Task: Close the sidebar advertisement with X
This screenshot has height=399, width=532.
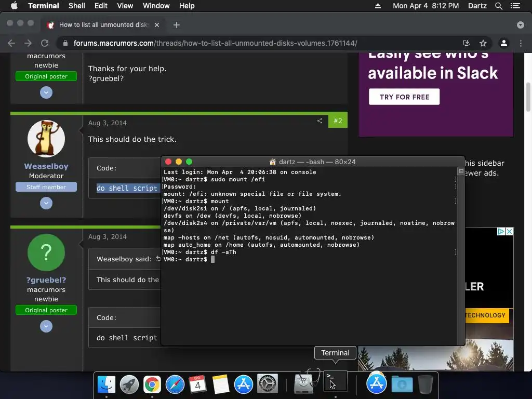Action: click(x=509, y=231)
